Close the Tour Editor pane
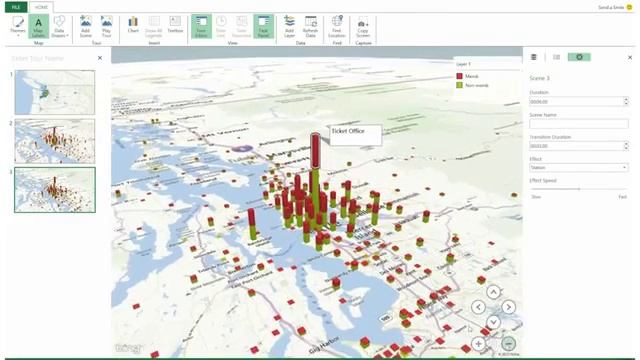 [x=100, y=58]
